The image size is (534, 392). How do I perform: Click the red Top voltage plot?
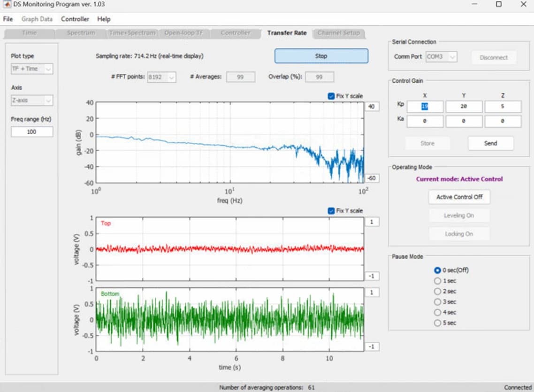click(x=230, y=249)
